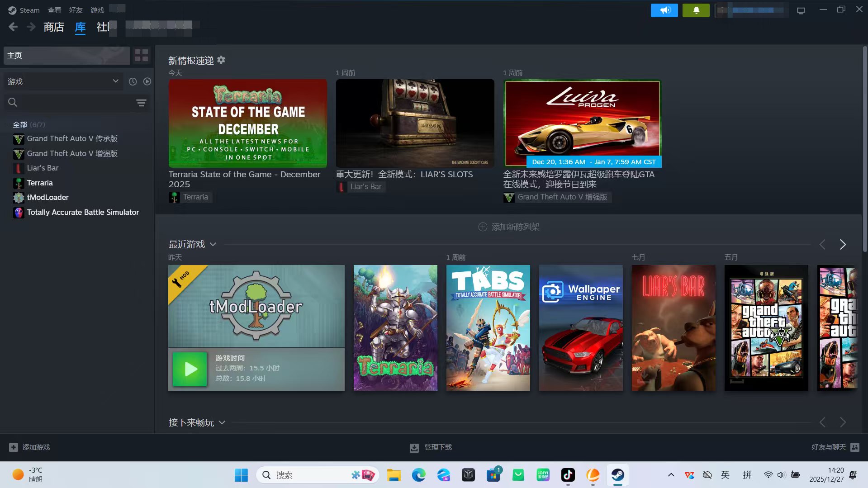Collapse the 全部 games category
Image resolution: width=868 pixels, height=488 pixels.
point(7,124)
